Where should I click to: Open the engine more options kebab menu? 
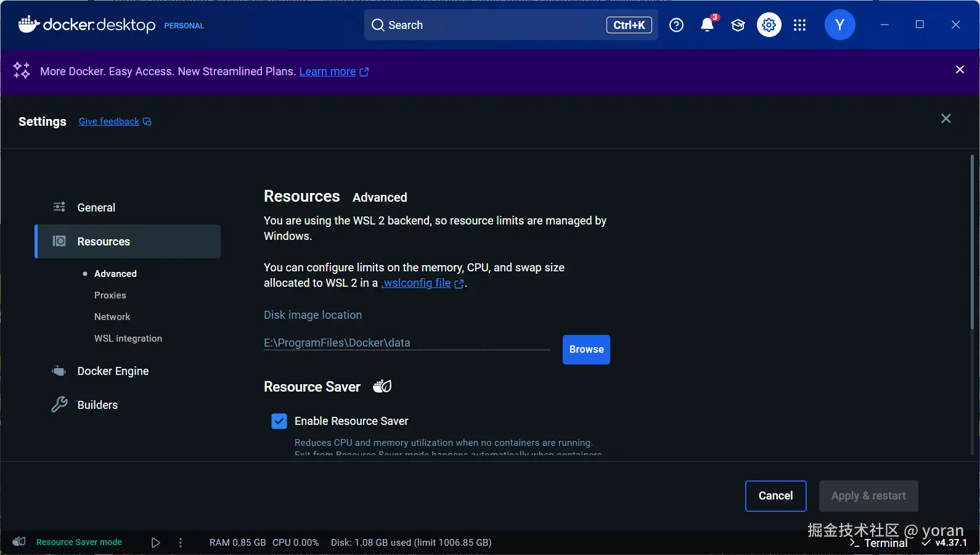180,543
